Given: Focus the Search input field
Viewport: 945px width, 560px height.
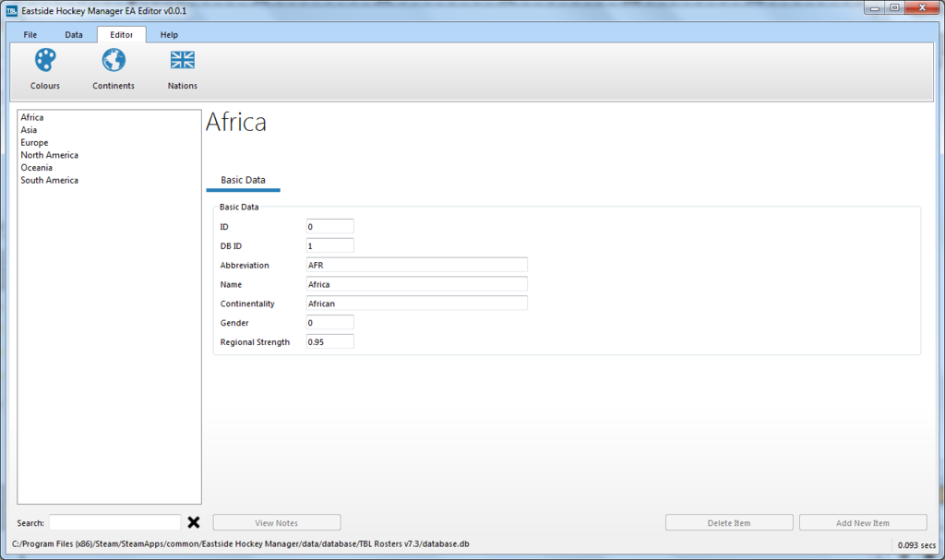Looking at the screenshot, I should click(114, 522).
